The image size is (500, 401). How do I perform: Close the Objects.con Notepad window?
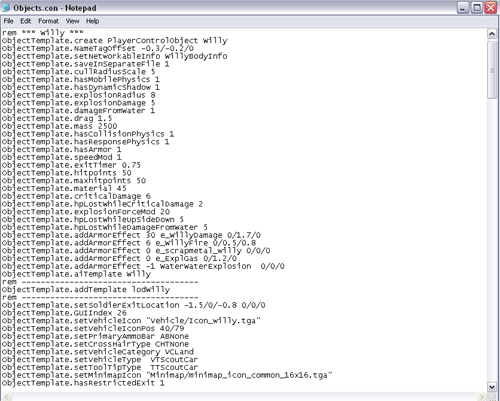click(x=491, y=8)
